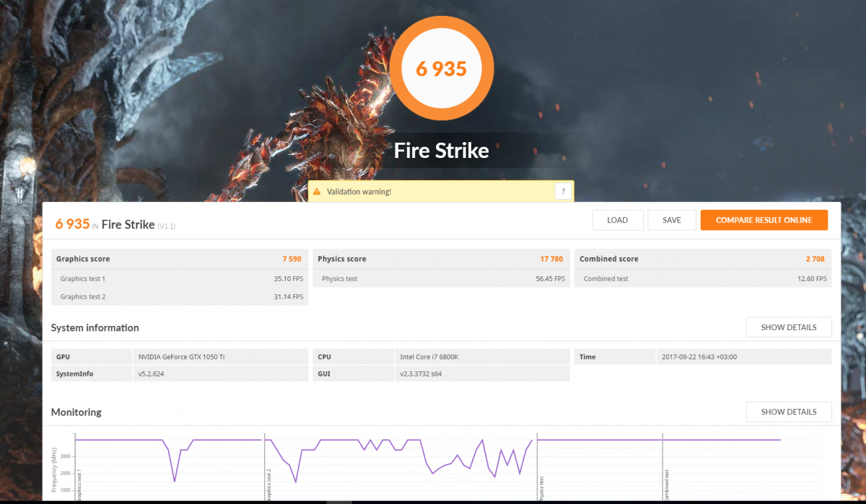Click the Graphics test 1 marker on graph

tap(79, 485)
